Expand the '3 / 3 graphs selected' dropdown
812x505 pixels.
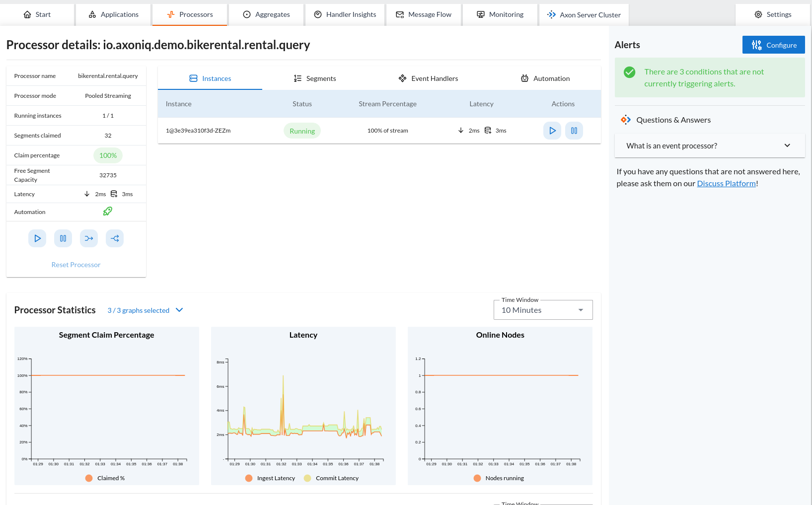[x=146, y=310]
